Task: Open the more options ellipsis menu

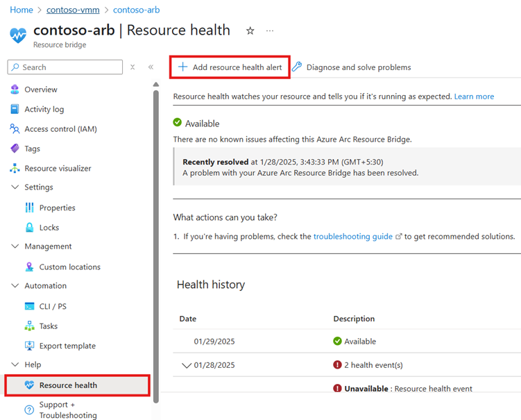Action: pyautogui.click(x=270, y=31)
